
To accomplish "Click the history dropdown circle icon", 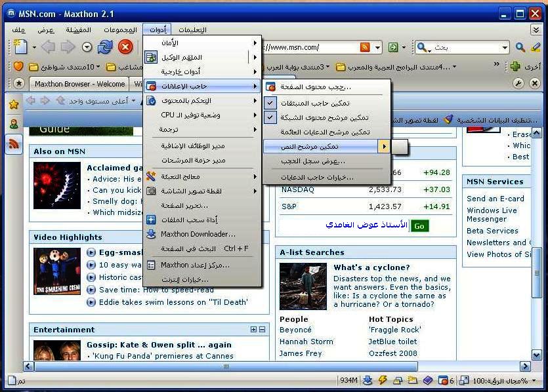I will coord(87,47).
